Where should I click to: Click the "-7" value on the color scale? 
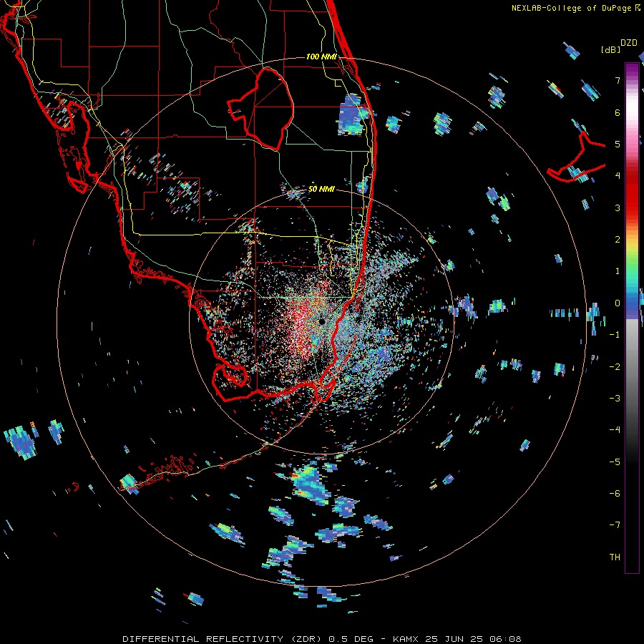pos(615,525)
